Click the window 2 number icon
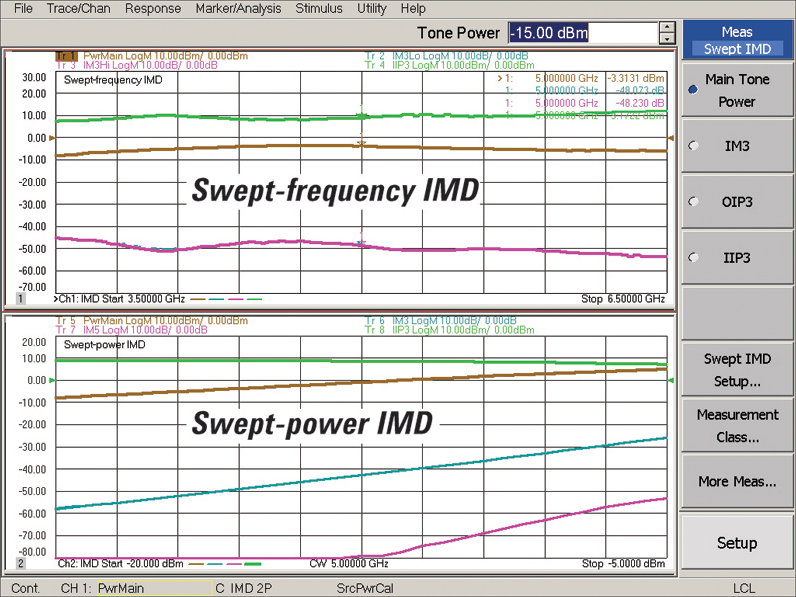 20,565
